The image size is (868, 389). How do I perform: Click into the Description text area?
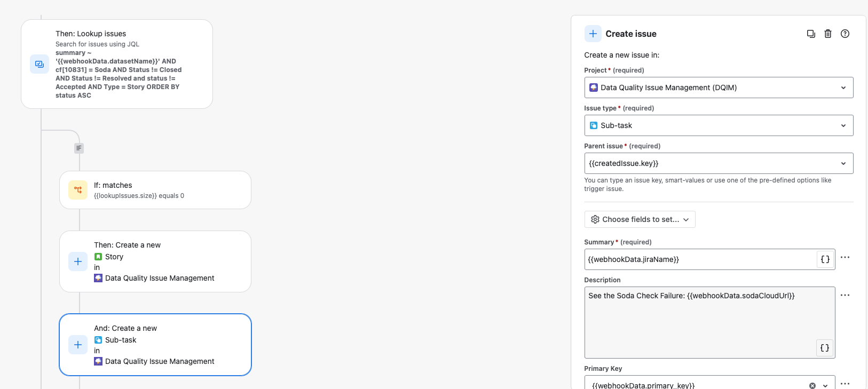[x=709, y=322]
